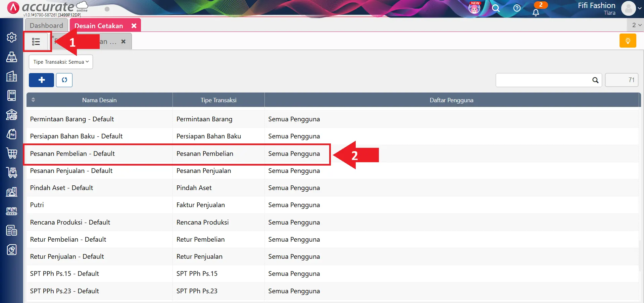Open the Pengaturan gear icon in sidebar

11,38
